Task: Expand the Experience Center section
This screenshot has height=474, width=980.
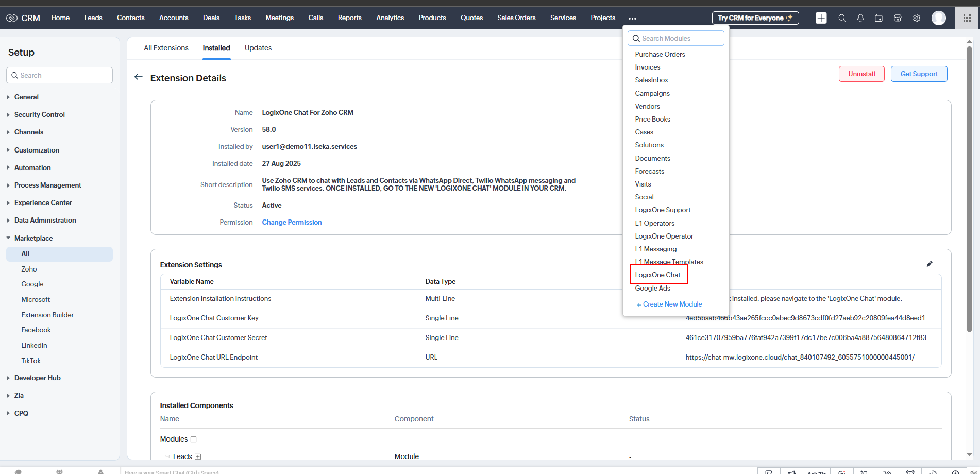Action: (43, 202)
